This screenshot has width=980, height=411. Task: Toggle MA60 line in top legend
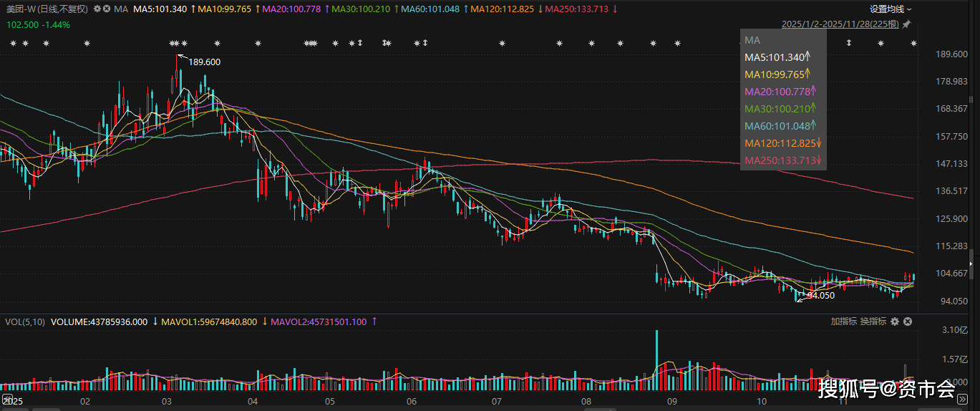click(x=430, y=9)
